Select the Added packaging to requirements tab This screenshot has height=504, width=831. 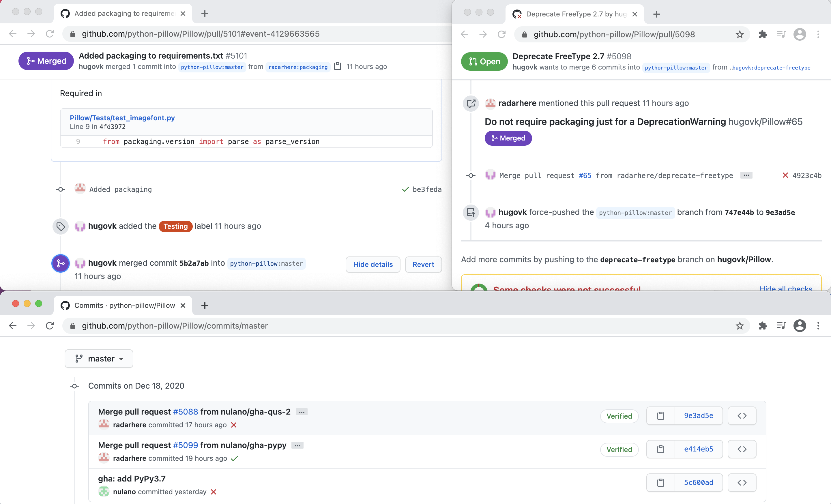(x=123, y=14)
